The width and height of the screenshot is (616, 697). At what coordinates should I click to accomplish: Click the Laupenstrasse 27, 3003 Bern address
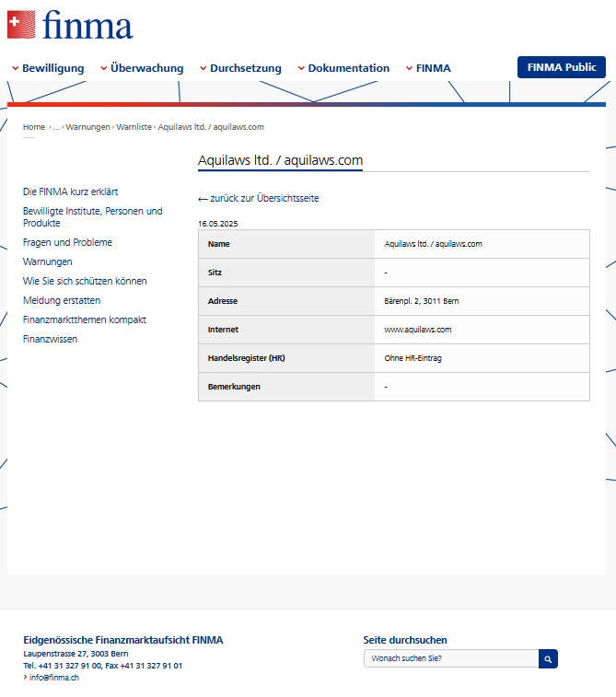coord(76,654)
